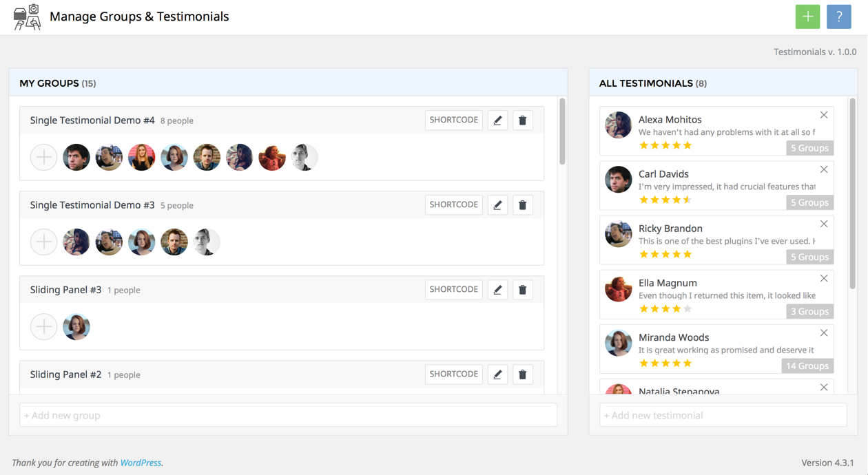
Task: Get shortcode for Single Testimonial Demo #4
Action: pos(453,120)
